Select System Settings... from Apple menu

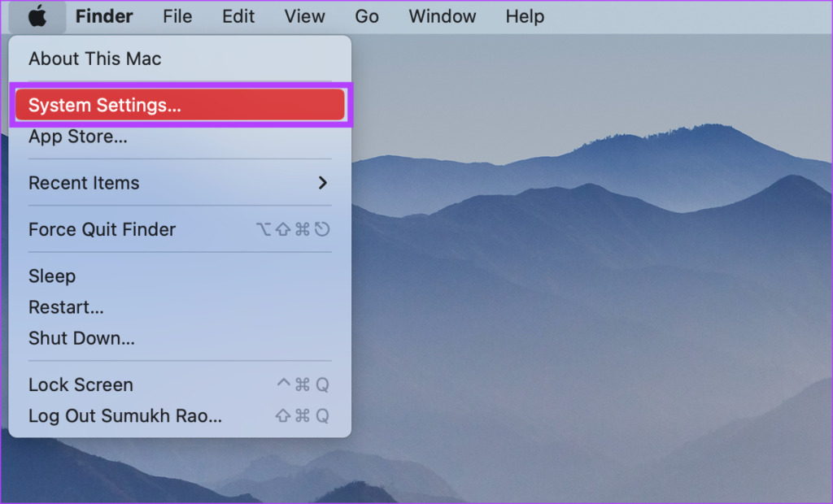[x=180, y=105]
